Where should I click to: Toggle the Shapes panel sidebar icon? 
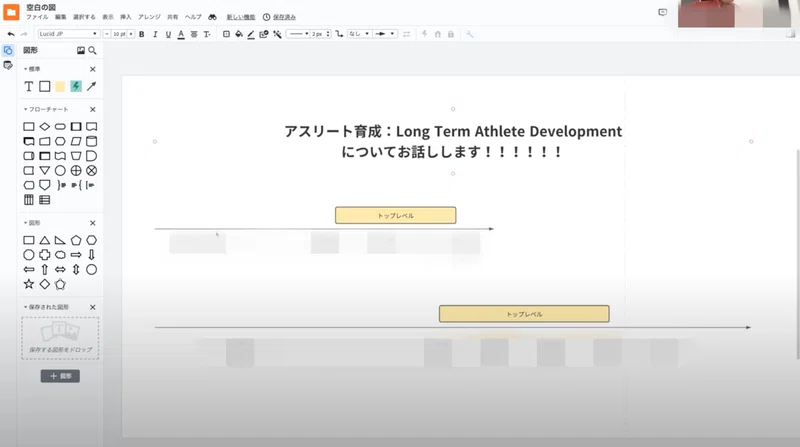(x=8, y=51)
